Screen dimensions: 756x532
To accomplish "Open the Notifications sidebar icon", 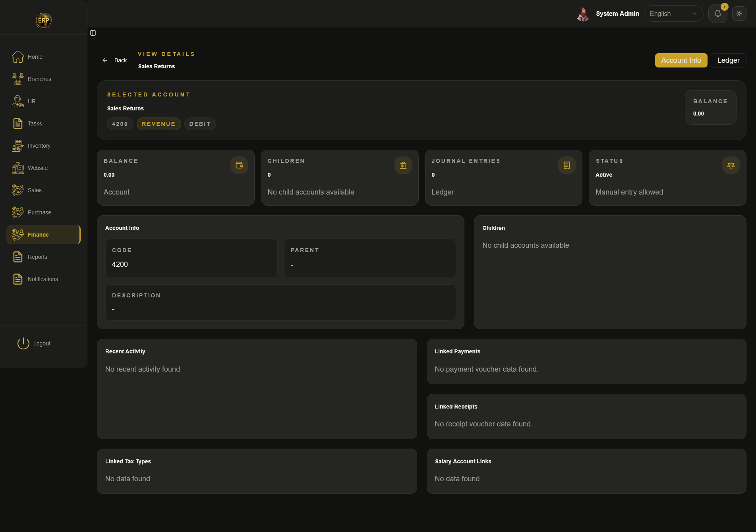I will [x=18, y=279].
